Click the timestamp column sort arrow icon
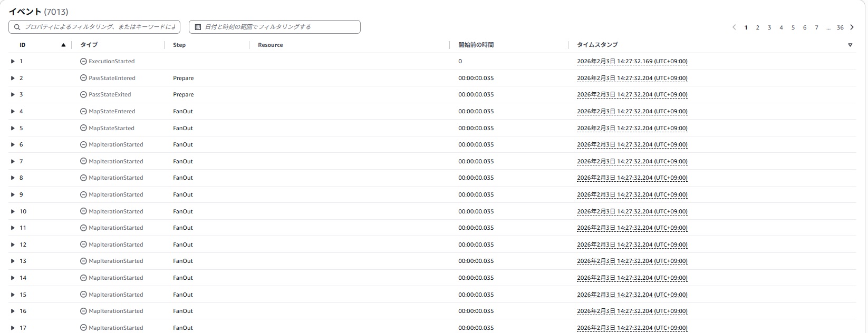868x333 pixels. click(x=850, y=45)
